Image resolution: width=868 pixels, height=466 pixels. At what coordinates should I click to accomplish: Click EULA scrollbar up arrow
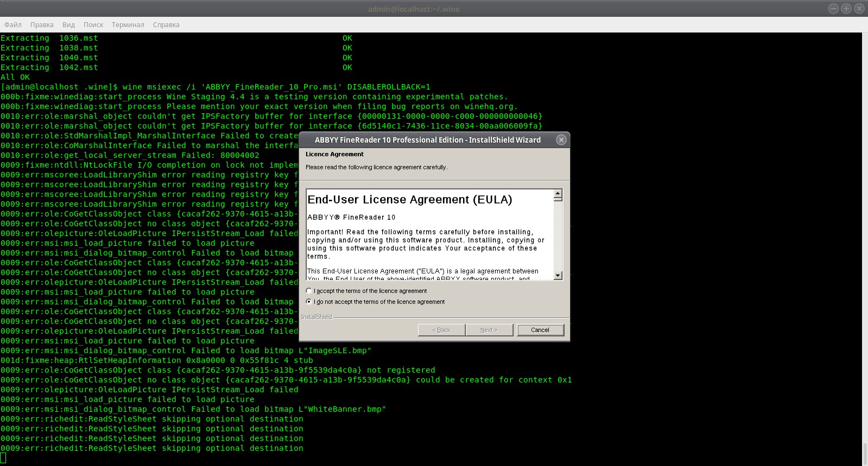557,194
